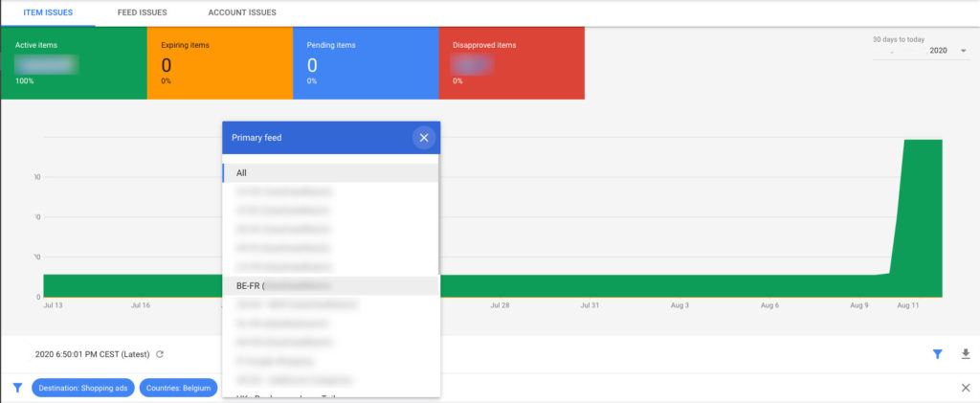Viewport: 980px width, 403px height.
Task: Click the 'Countries: Belgium' filter chip
Action: 178,388
